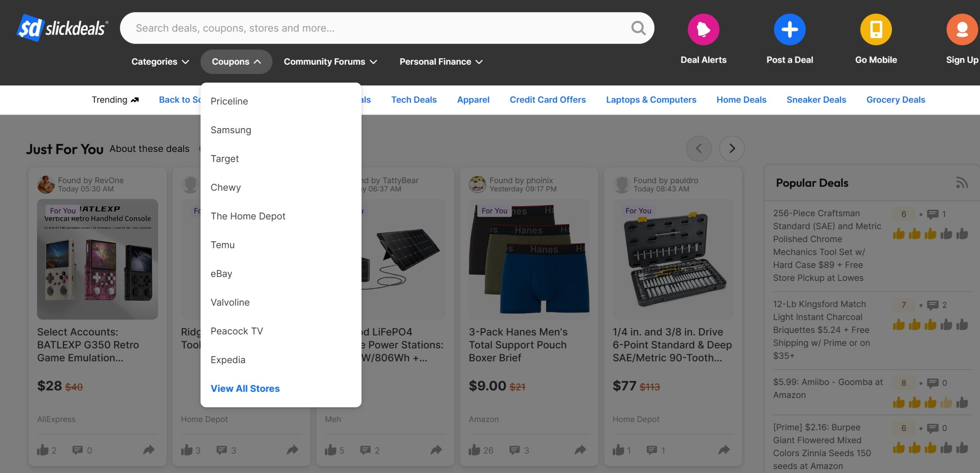Expand the Categories dropdown
Image resolution: width=980 pixels, height=473 pixels.
tap(160, 62)
